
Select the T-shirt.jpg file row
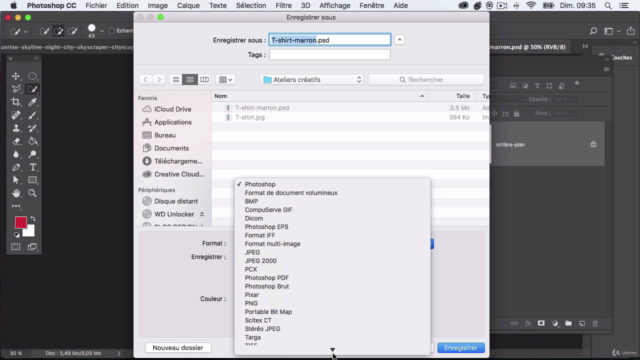coord(350,117)
